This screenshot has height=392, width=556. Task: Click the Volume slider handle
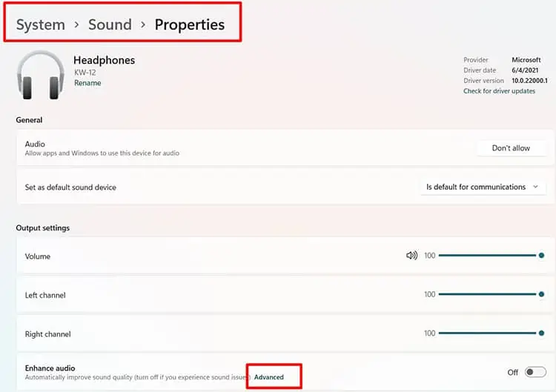point(541,255)
